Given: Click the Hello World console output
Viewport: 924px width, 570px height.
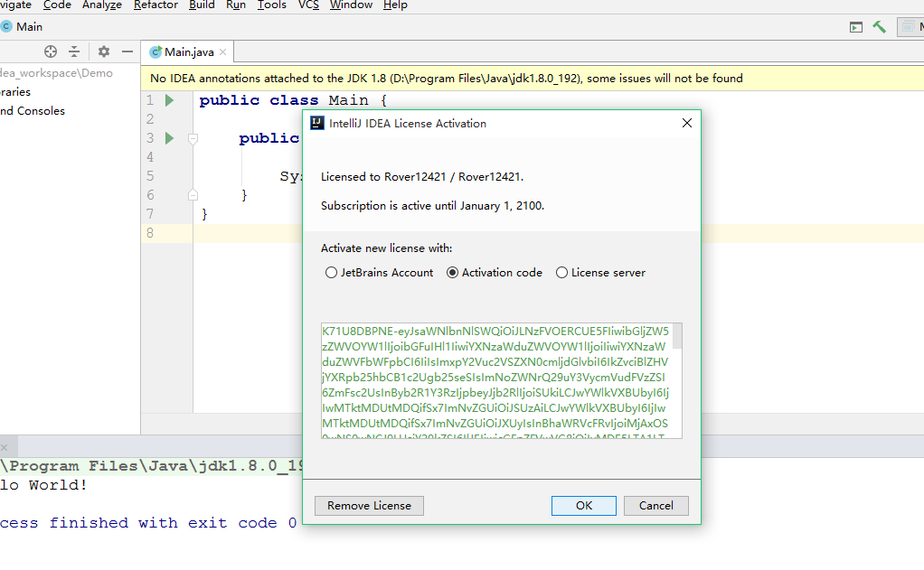Looking at the screenshot, I should (x=43, y=485).
